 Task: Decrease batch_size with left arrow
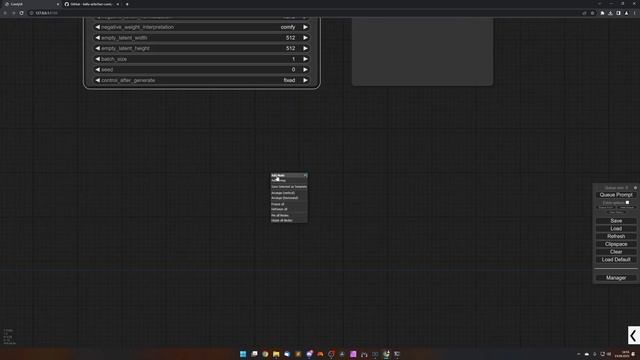click(x=98, y=59)
